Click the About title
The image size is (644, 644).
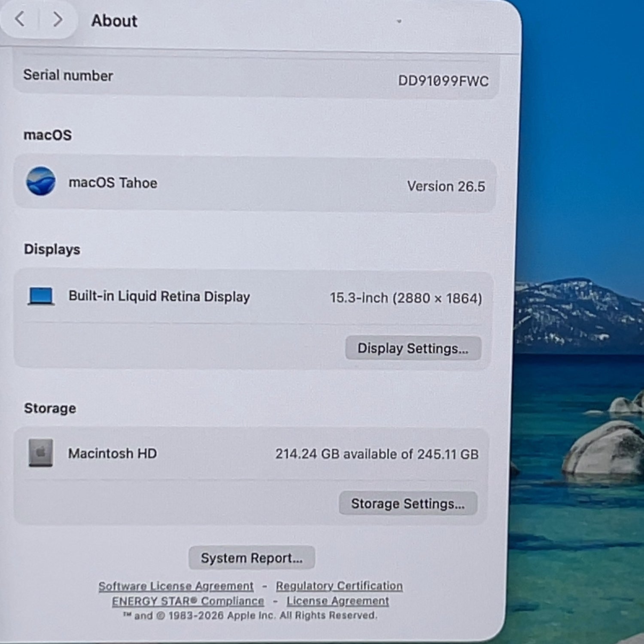114,21
